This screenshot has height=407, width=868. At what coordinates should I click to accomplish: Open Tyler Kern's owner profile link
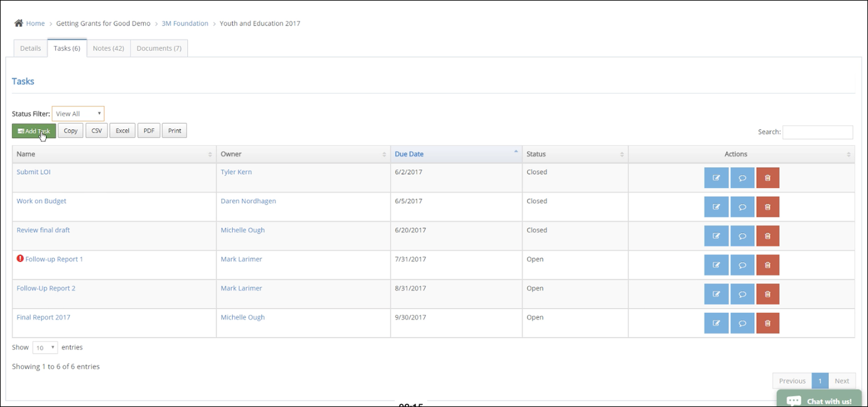tap(236, 172)
